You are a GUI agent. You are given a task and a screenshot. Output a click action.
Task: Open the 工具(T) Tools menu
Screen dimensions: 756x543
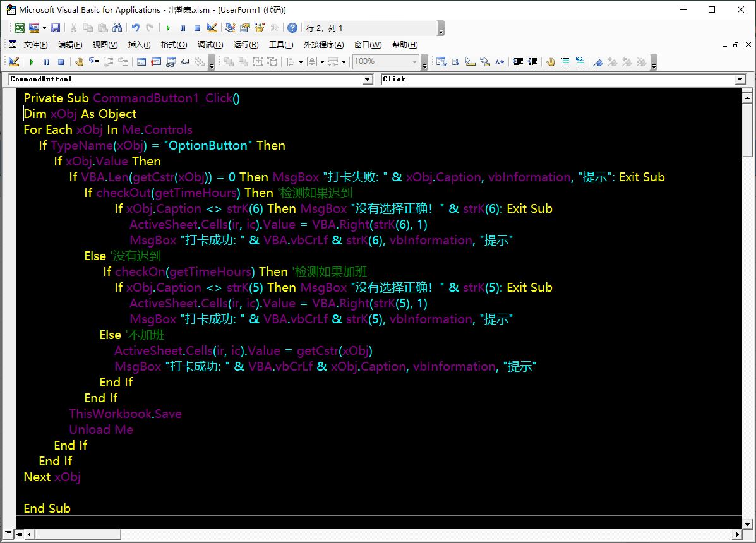tap(281, 45)
